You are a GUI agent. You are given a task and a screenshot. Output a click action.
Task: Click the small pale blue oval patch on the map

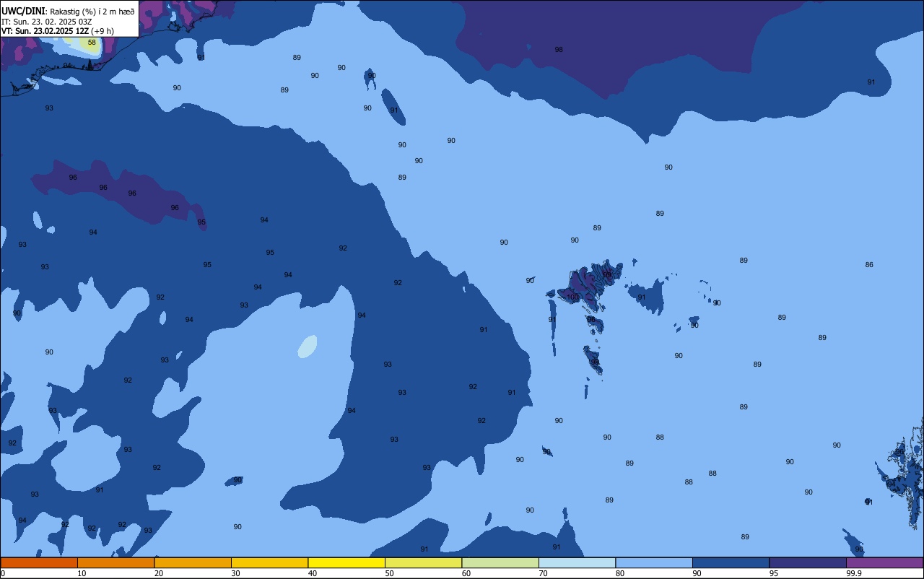point(307,347)
